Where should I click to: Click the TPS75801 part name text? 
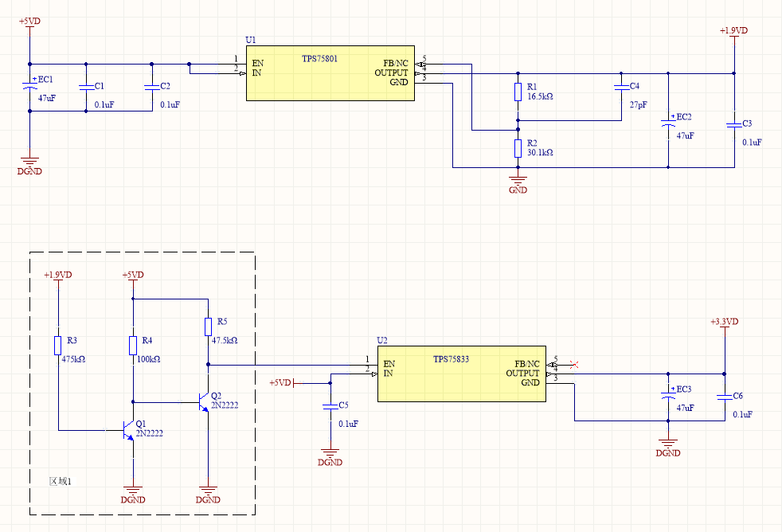[319, 59]
